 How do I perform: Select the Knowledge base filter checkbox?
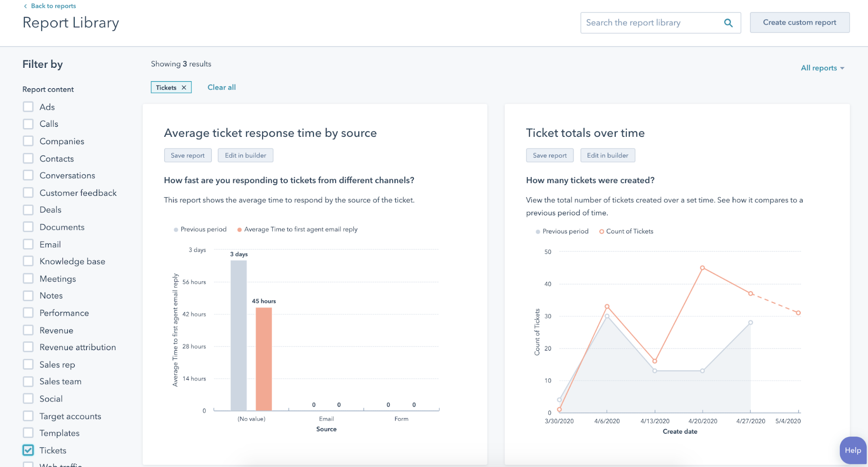point(28,262)
